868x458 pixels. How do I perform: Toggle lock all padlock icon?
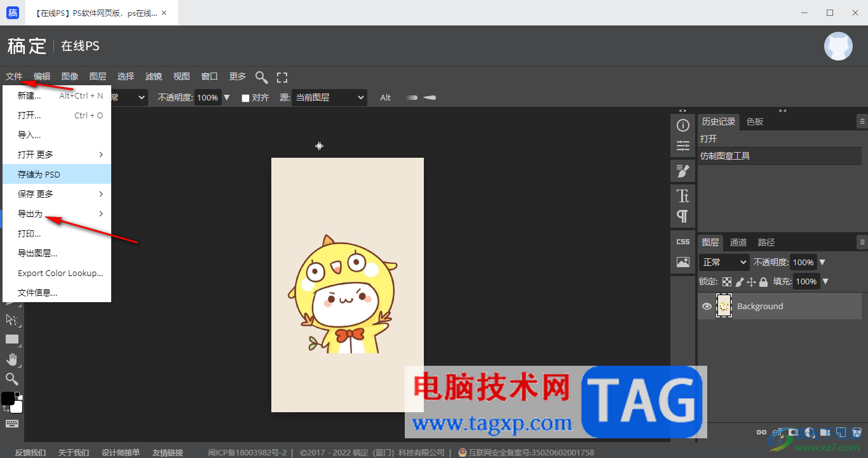763,281
